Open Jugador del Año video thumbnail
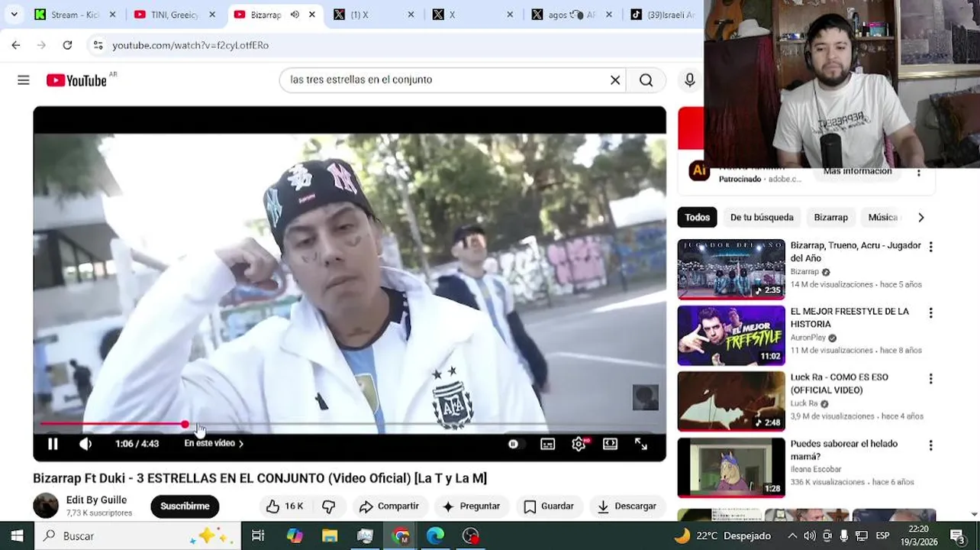 [731, 269]
